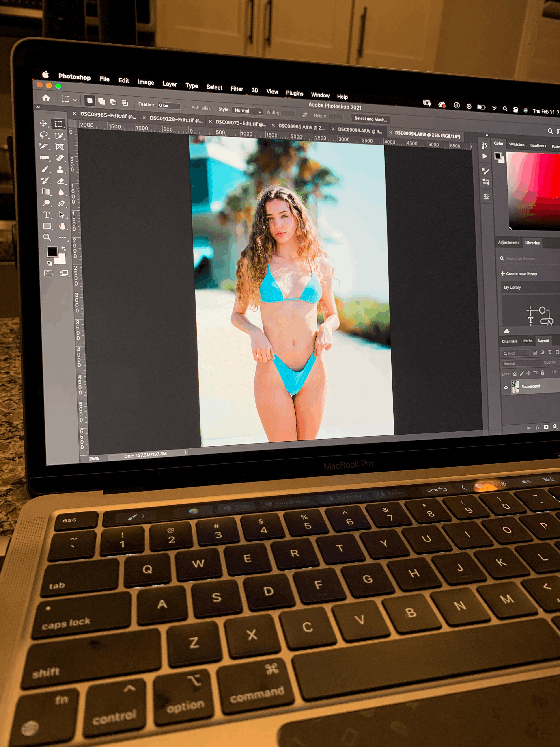Select the Move tool

click(x=43, y=123)
